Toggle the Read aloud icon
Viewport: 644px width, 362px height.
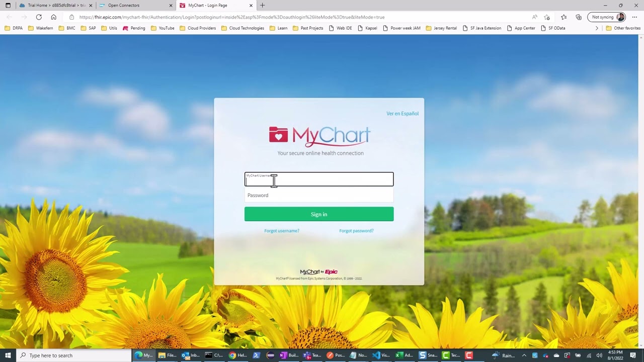click(534, 17)
